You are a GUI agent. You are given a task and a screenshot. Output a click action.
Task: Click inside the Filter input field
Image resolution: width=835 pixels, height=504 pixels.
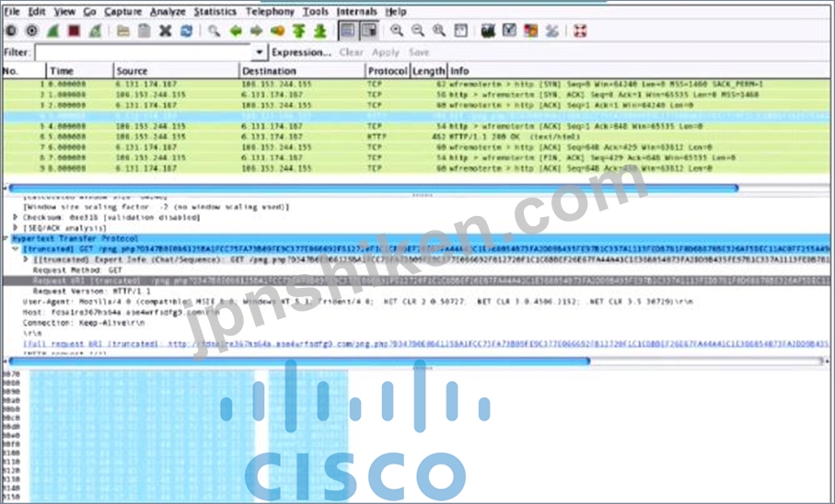(x=144, y=52)
